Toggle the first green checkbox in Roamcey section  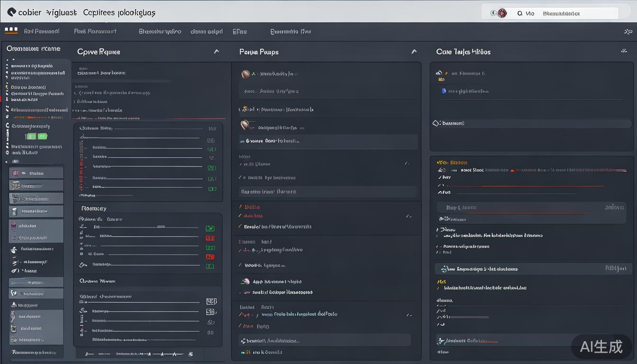[209, 228]
